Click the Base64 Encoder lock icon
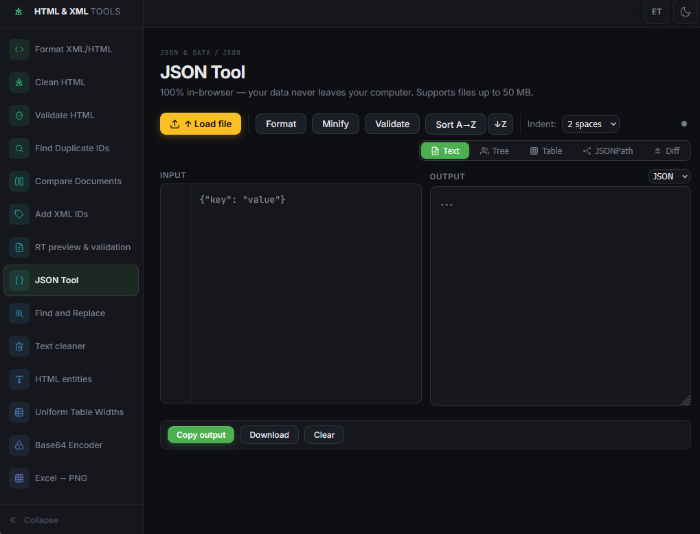The height and width of the screenshot is (534, 700). coord(19,445)
